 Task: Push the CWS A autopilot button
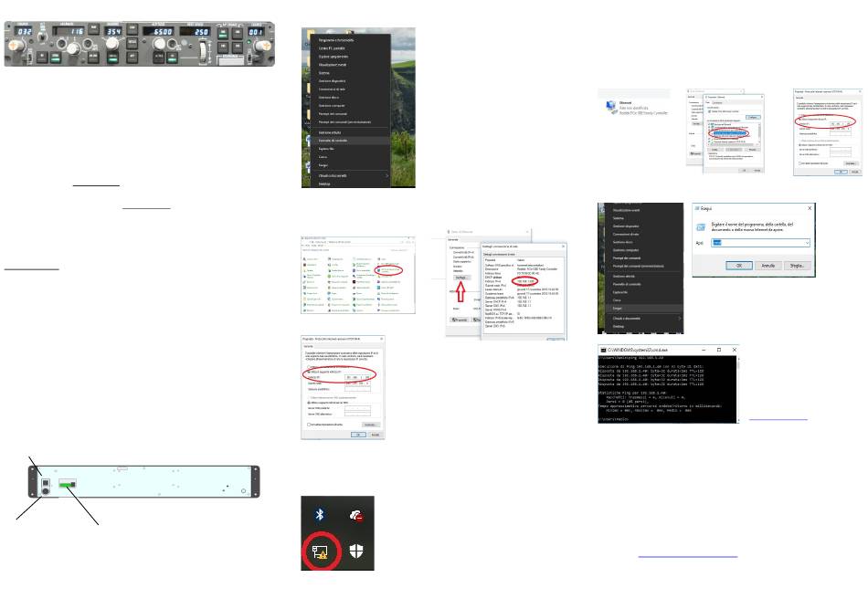pyautogui.click(x=223, y=47)
